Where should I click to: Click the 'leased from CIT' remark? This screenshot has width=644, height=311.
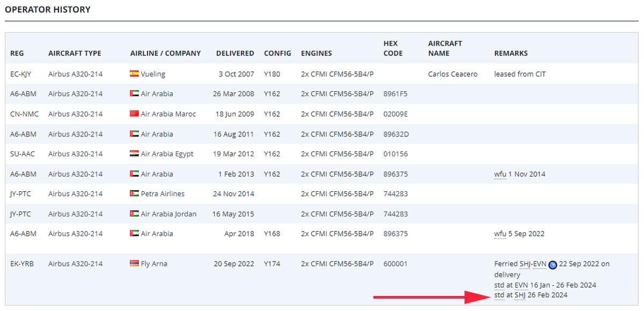click(520, 74)
